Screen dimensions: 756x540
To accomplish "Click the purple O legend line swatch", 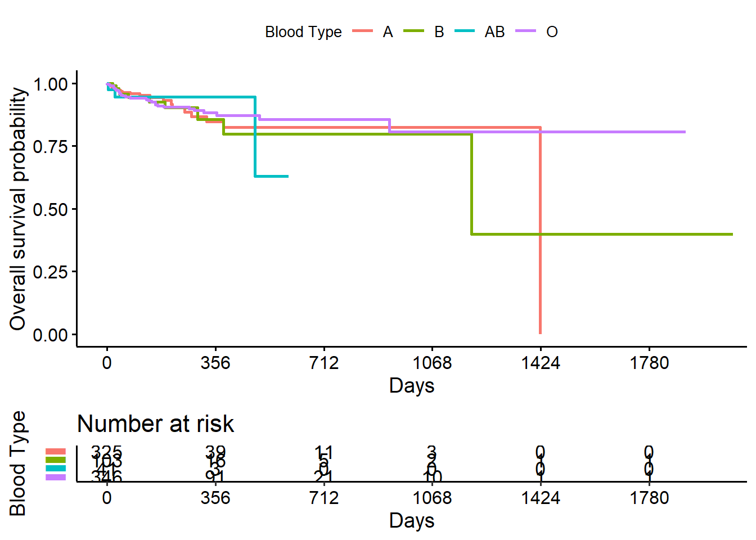I will 525,31.
